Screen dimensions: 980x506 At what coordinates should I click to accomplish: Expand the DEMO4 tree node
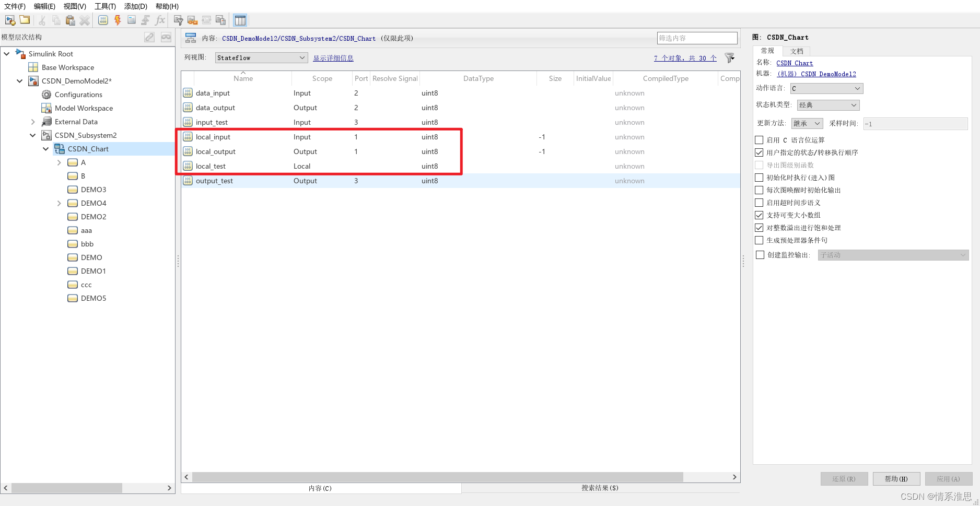pyautogui.click(x=59, y=203)
